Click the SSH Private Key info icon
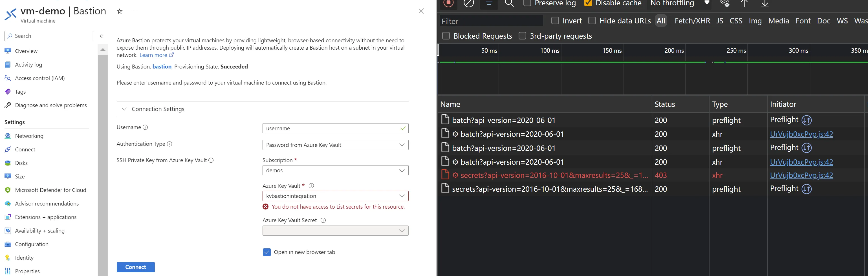Viewport: 868px width, 276px height. point(211,160)
